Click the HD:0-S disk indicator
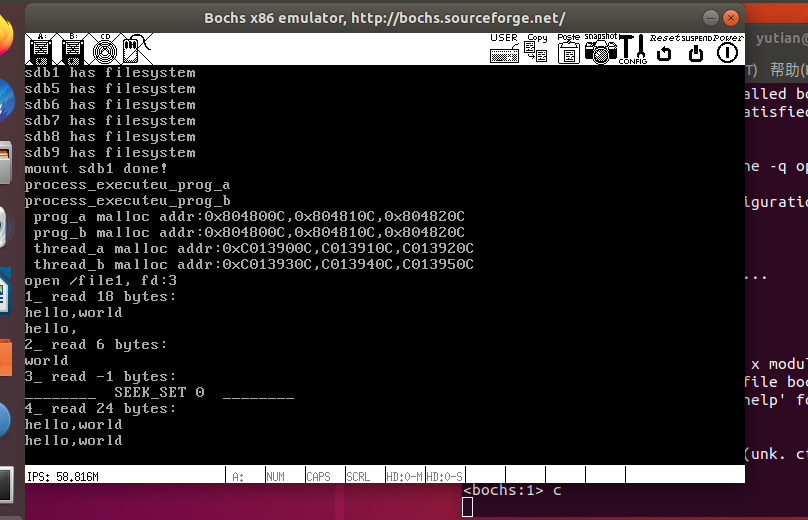The height and width of the screenshot is (520, 808). [x=444, y=476]
